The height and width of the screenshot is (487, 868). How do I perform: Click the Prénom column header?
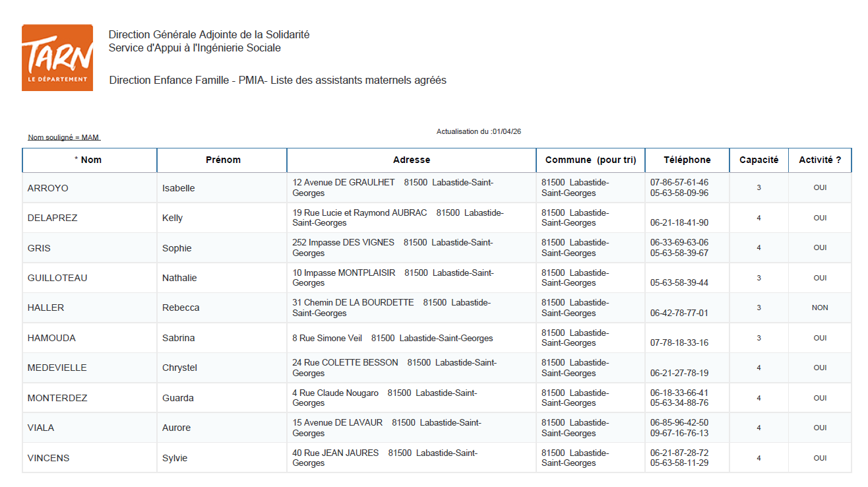click(220, 160)
